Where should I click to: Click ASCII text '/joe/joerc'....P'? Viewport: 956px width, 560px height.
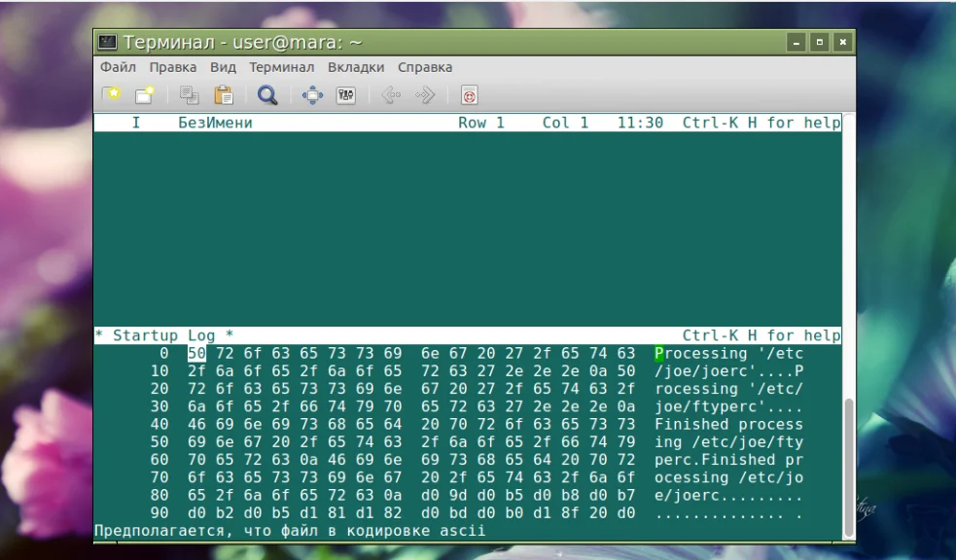click(x=728, y=371)
